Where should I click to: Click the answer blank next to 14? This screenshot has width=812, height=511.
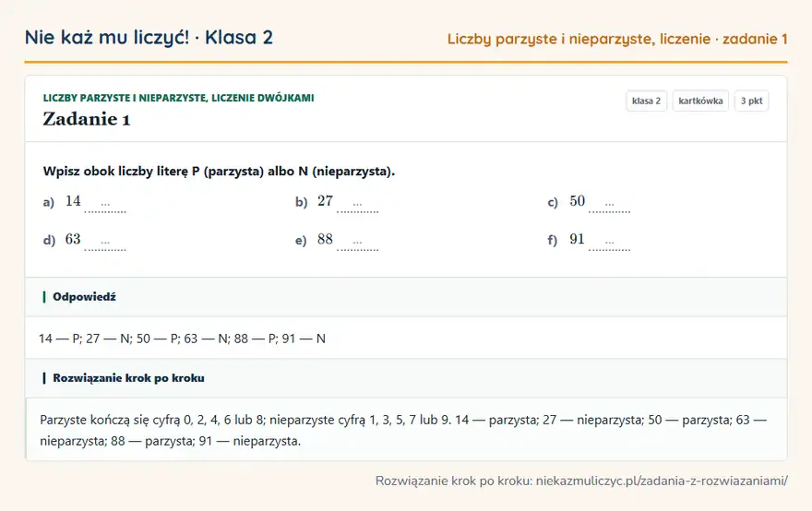tap(105, 206)
